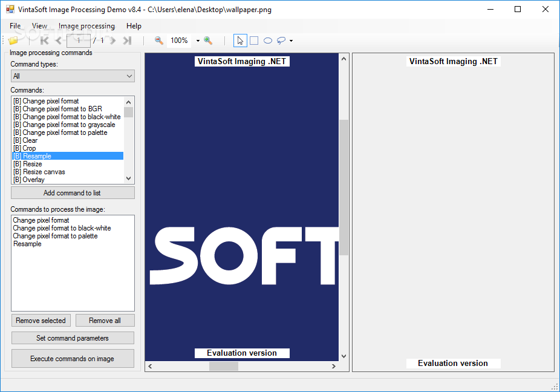The width and height of the screenshot is (560, 392).
Task: Select '[B] Change pixel format to grayscale'
Action: (68, 125)
